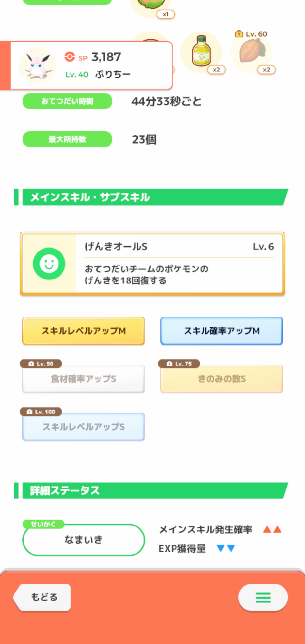Tap the locked 食材確率アップS sub skill

click(x=83, y=379)
